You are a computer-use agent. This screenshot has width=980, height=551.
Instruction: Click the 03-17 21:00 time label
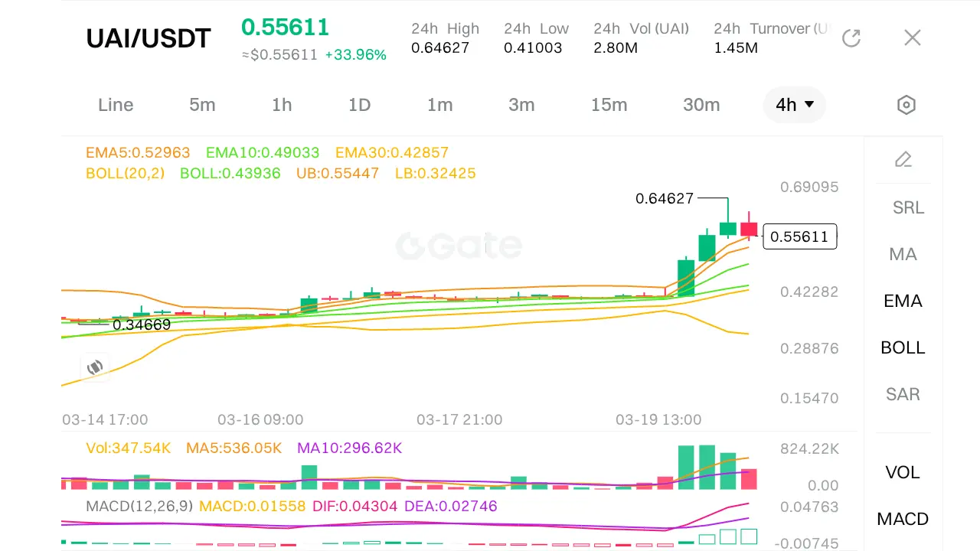pos(459,419)
